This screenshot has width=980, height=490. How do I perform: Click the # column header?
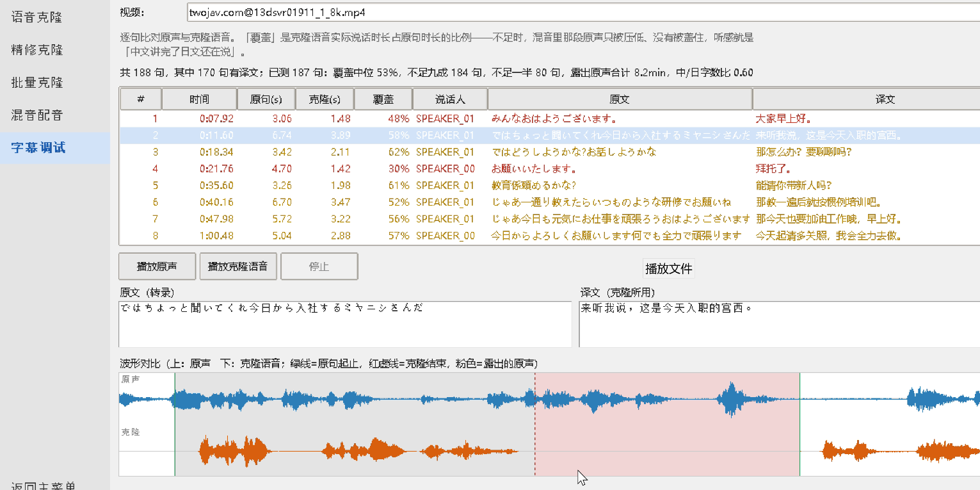(x=140, y=99)
